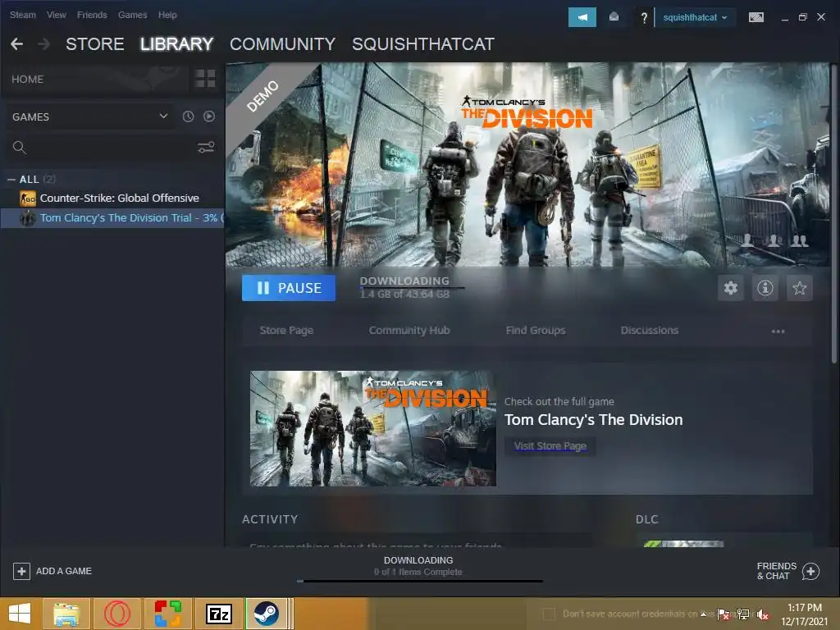The image size is (840, 630).
Task: Open the Games menu
Action: (x=132, y=15)
